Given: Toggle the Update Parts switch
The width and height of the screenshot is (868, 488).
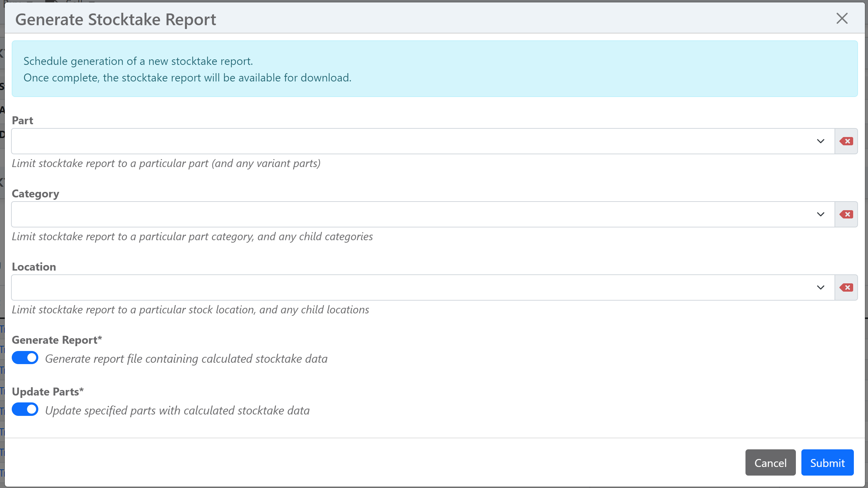Looking at the screenshot, I should [25, 410].
